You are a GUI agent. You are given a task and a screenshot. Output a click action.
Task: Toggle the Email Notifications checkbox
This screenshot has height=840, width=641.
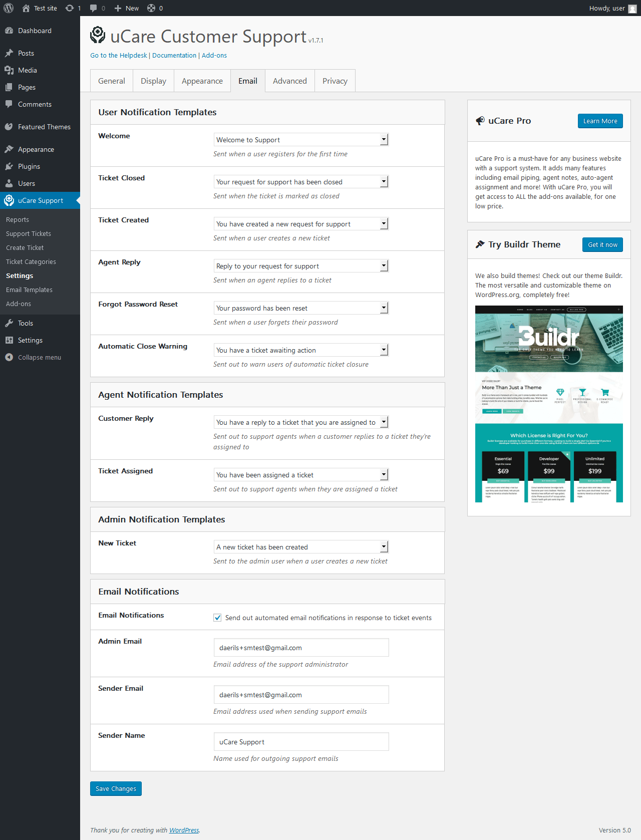point(217,618)
